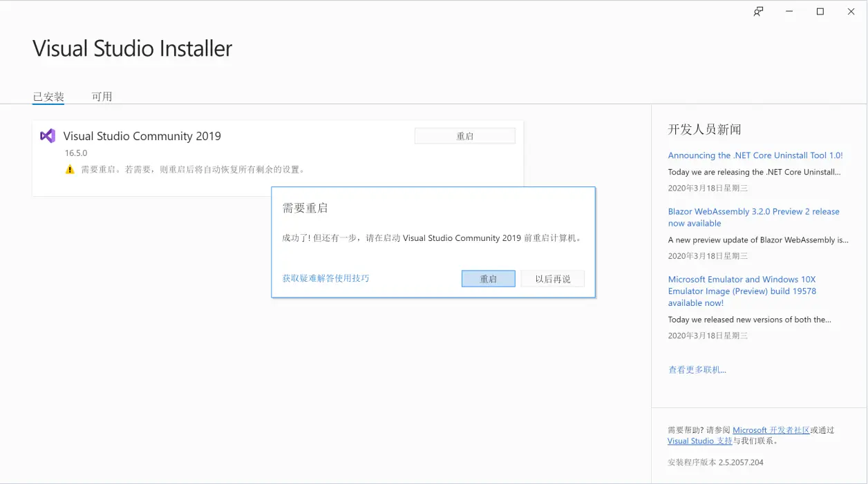
Task: Click 'A new preview update of Blazor' summary
Action: click(x=758, y=240)
